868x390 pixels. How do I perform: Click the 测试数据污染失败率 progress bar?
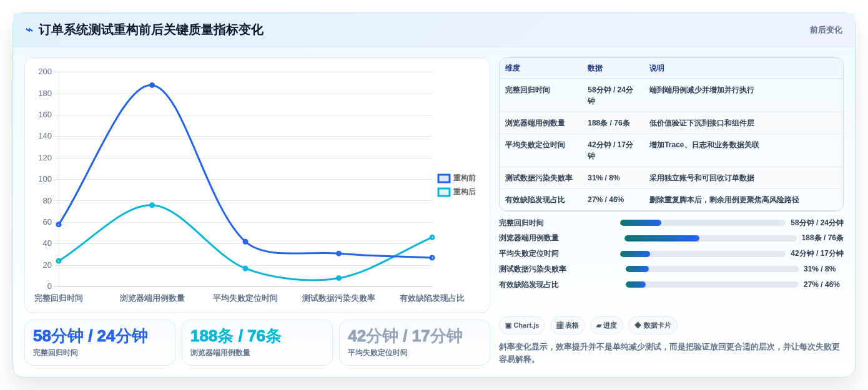712,269
